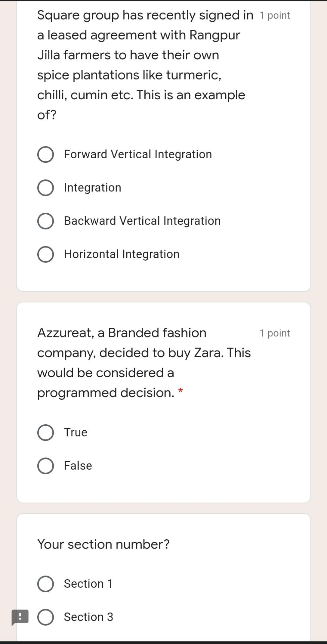The height and width of the screenshot is (644, 327).
Task: Pick the Section 3 radio circle
Action: click(x=46, y=617)
